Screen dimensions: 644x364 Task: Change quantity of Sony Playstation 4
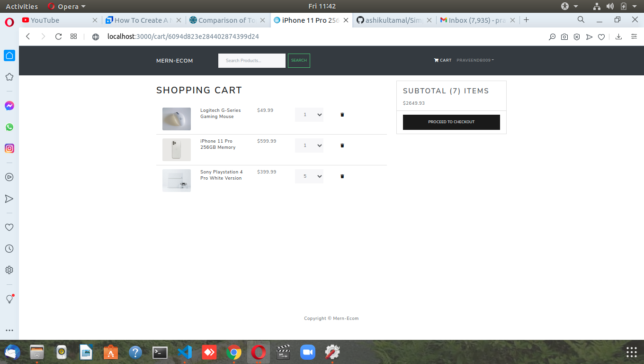point(309,176)
